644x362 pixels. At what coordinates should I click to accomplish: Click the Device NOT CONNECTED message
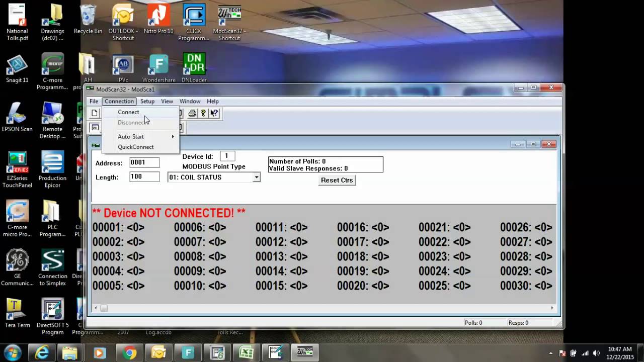pyautogui.click(x=169, y=213)
